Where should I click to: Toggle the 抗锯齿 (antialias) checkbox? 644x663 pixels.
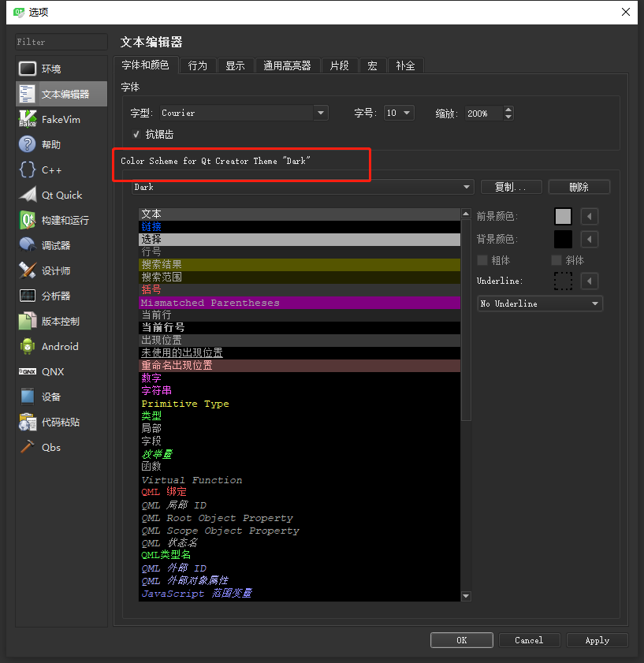[x=137, y=134]
